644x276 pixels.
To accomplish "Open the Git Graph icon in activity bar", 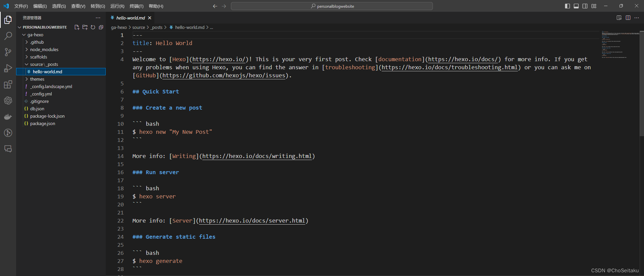I will (x=8, y=133).
